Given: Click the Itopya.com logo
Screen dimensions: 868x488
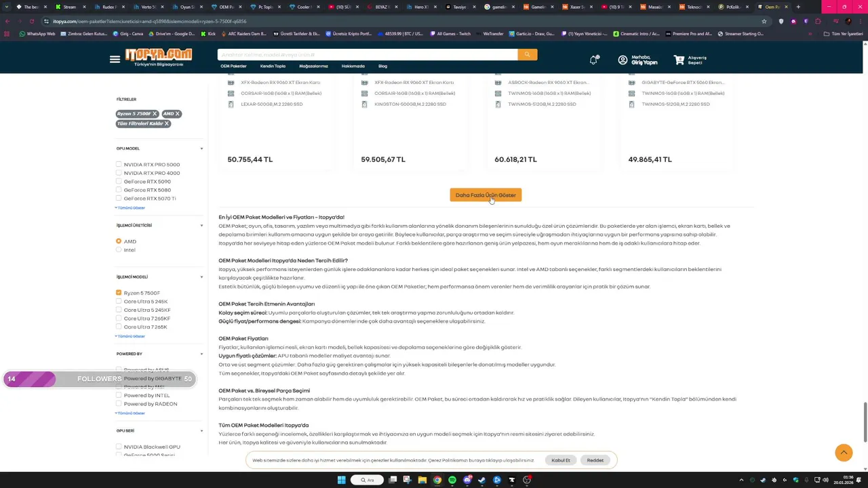Looking at the screenshot, I should tap(158, 57).
